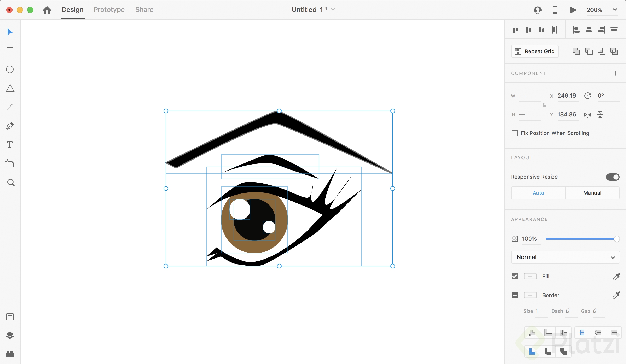Open the document title dropdown

pos(333,9)
